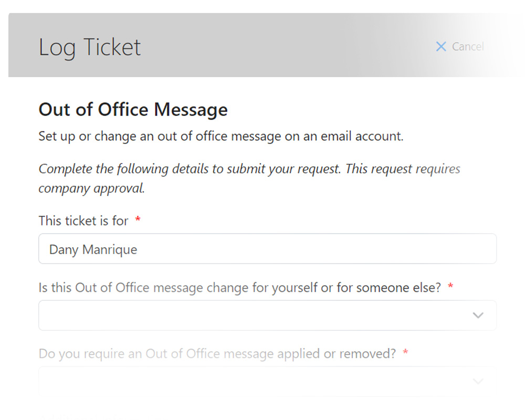
Task: Click the "This ticket is for" label
Action: 83,221
